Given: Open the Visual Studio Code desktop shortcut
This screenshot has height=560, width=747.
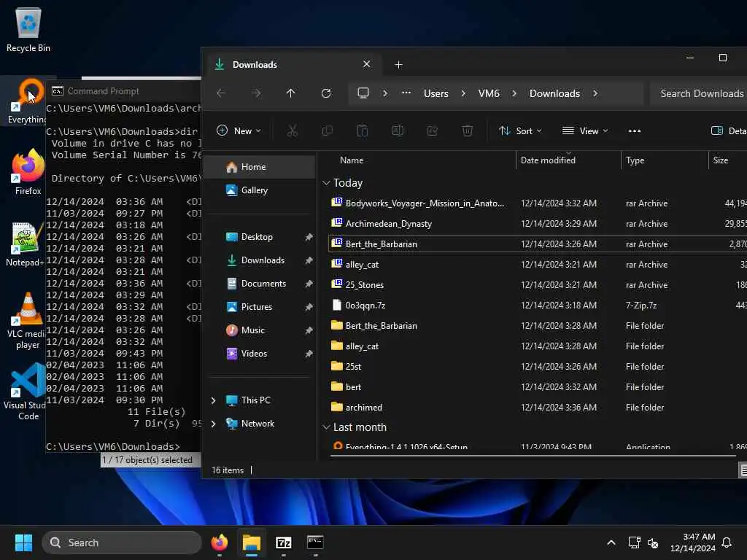Looking at the screenshot, I should tap(26, 392).
